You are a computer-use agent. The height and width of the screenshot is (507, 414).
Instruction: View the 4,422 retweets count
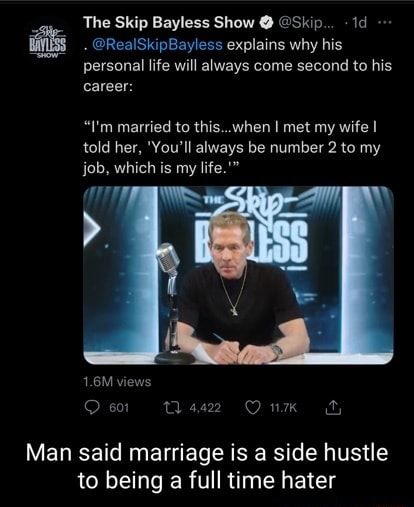[205, 408]
